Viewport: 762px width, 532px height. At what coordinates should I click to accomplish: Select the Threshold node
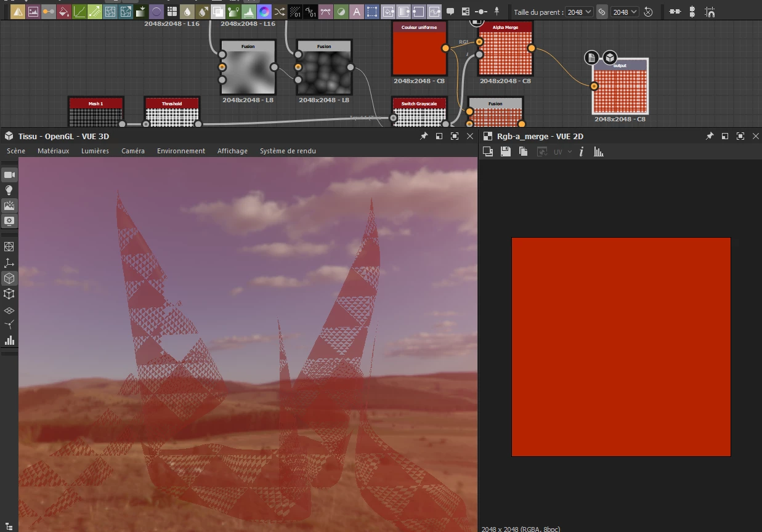(x=172, y=111)
